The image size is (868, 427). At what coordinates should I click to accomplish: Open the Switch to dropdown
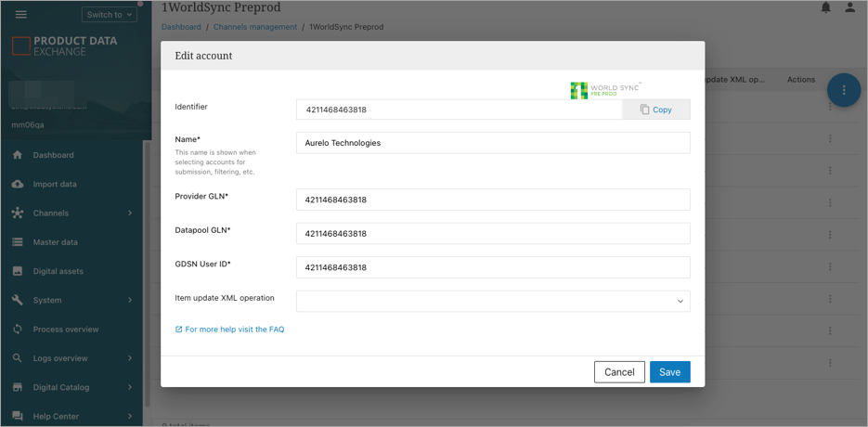click(109, 15)
